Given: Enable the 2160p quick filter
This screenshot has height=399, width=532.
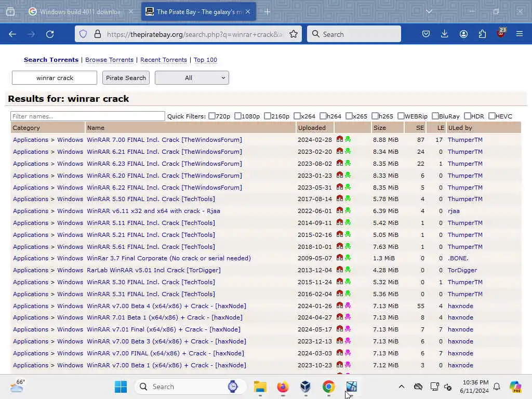Looking at the screenshot, I should pyautogui.click(x=268, y=116).
